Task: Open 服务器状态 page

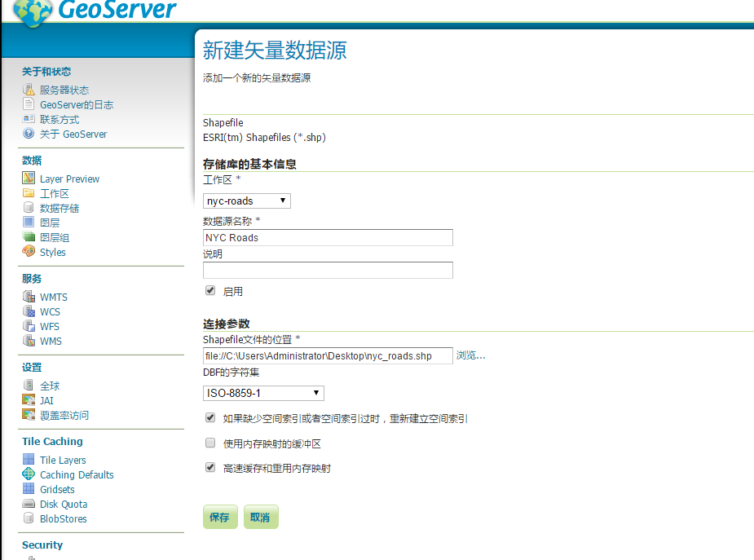Action: click(64, 90)
